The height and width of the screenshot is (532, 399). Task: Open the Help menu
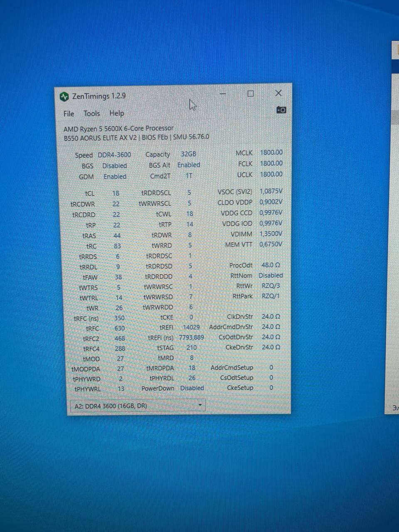point(116,113)
